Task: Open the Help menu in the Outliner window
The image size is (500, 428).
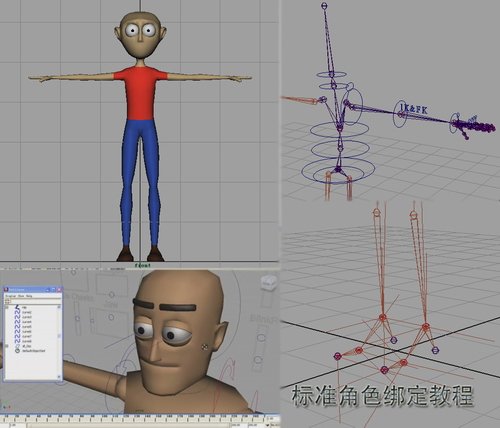Action: point(29,296)
